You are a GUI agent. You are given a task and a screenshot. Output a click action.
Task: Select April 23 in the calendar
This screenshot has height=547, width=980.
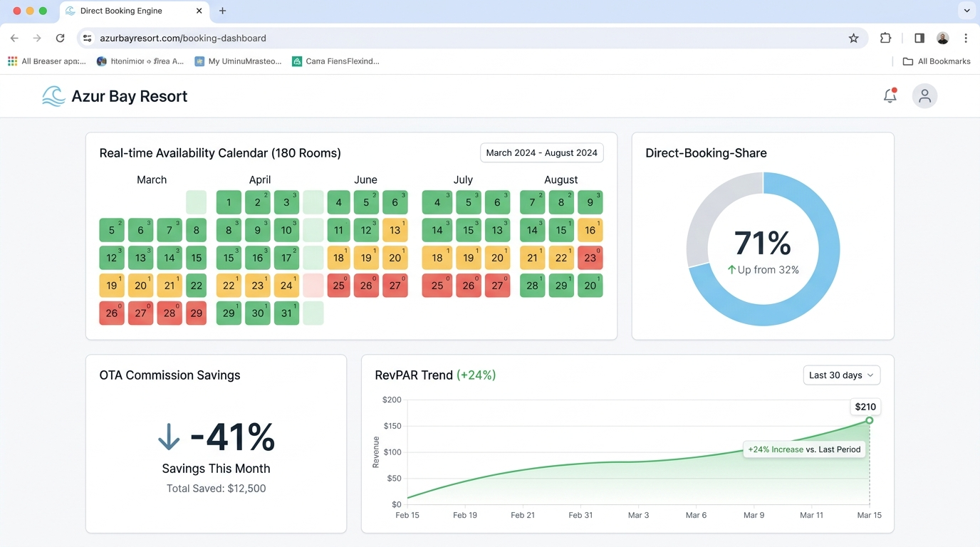(x=258, y=286)
